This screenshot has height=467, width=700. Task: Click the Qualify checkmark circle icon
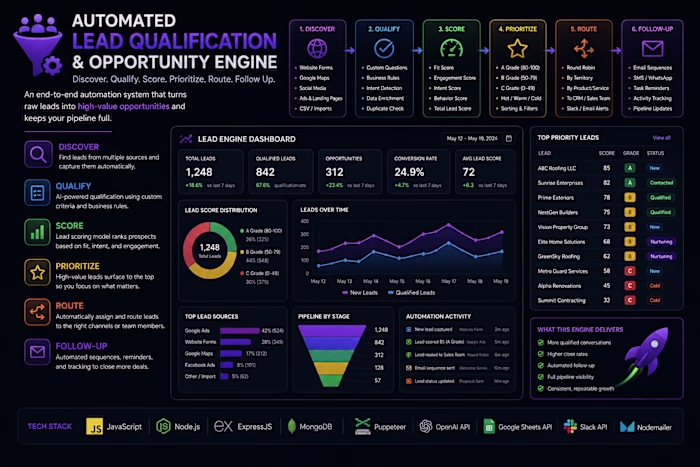point(384,49)
